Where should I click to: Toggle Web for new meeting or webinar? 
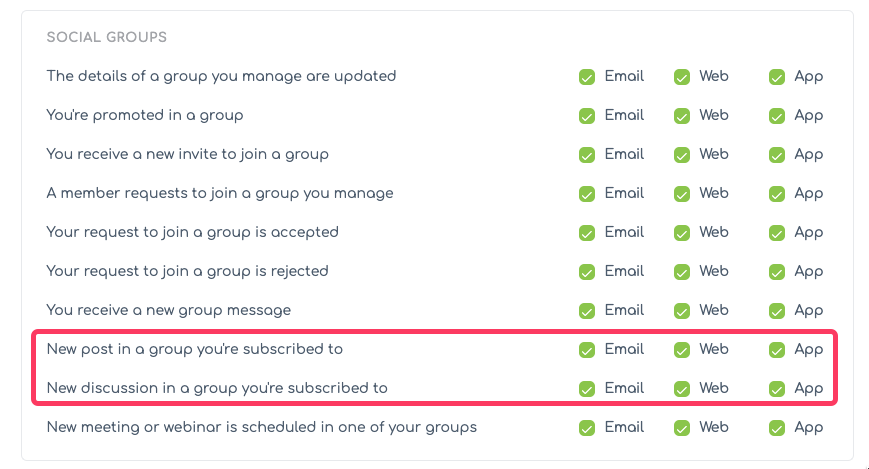coord(682,428)
